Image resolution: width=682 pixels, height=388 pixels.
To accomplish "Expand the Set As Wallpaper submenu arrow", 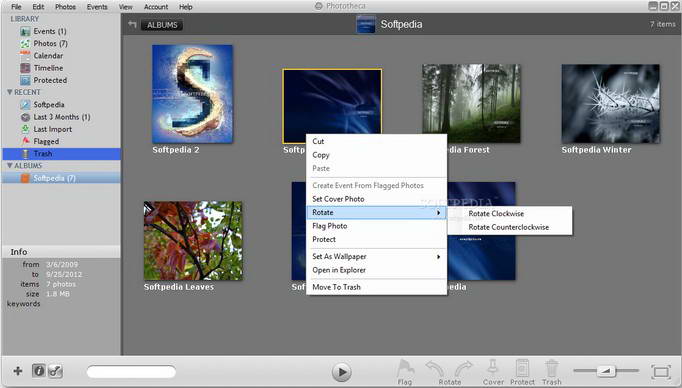I will coord(438,257).
